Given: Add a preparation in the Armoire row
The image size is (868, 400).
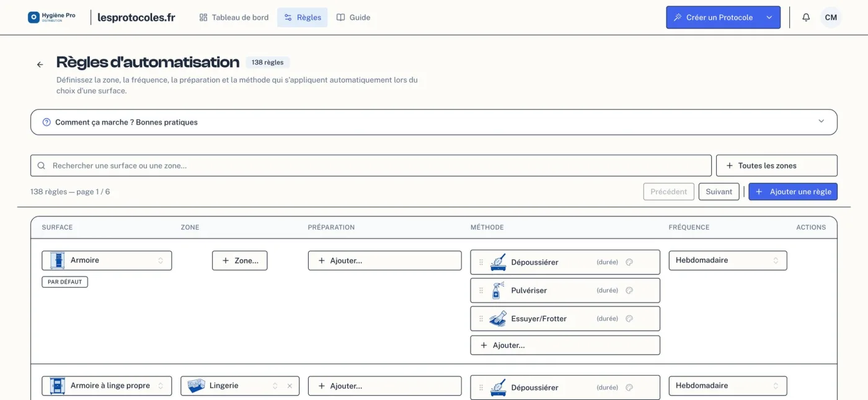Looking at the screenshot, I should coord(385,260).
